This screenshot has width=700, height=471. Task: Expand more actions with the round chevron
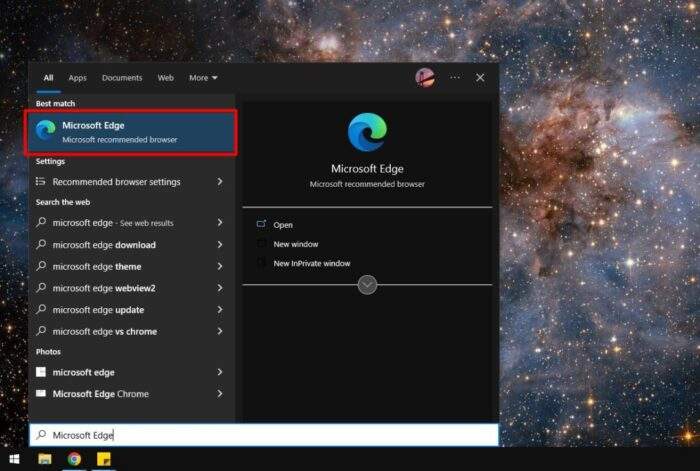367,285
